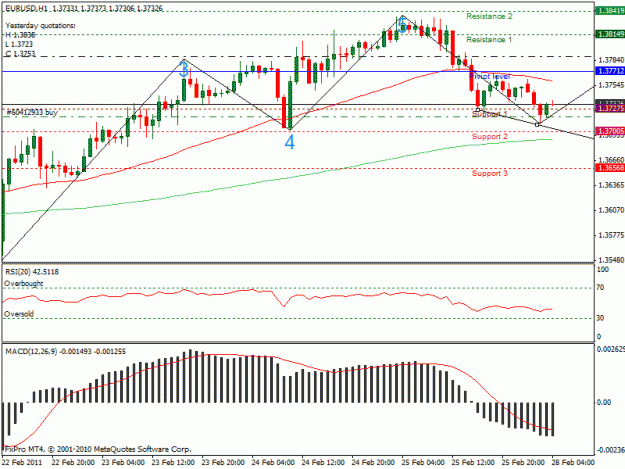The width and height of the screenshot is (625, 469).
Task: Click the FxPro MT4 copyright text
Action: pyautogui.click(x=98, y=449)
